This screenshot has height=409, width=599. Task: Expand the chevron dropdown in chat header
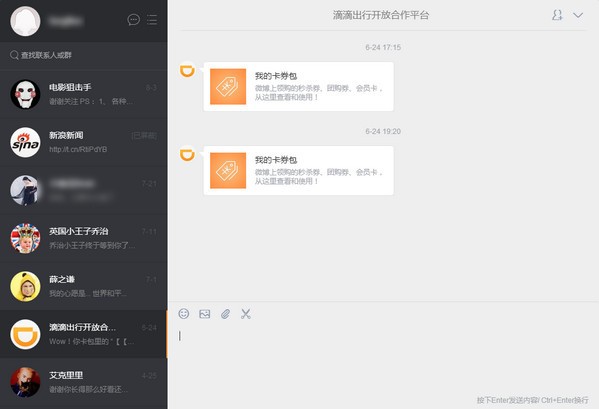point(578,15)
